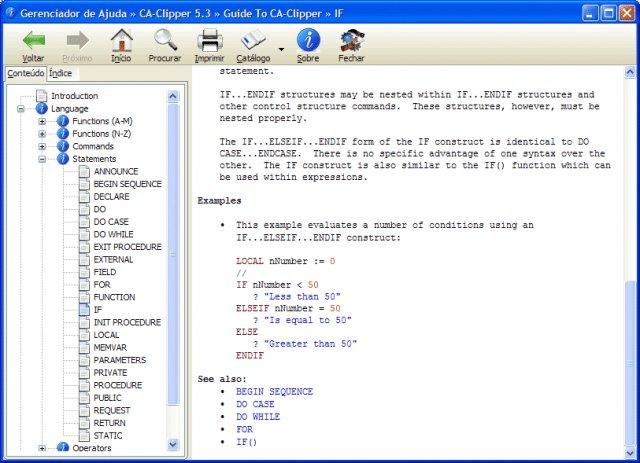640x463 pixels.
Task: Click the Language book icon
Action: (42, 108)
